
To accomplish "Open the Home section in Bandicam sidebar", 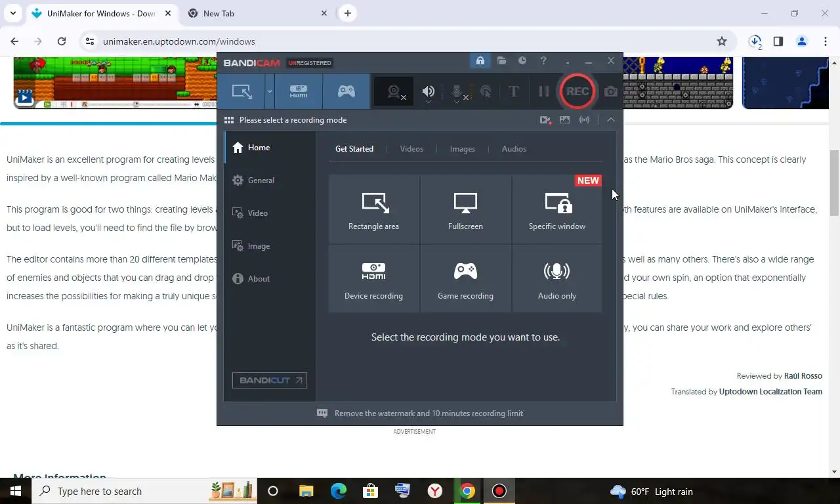I will click(x=270, y=148).
